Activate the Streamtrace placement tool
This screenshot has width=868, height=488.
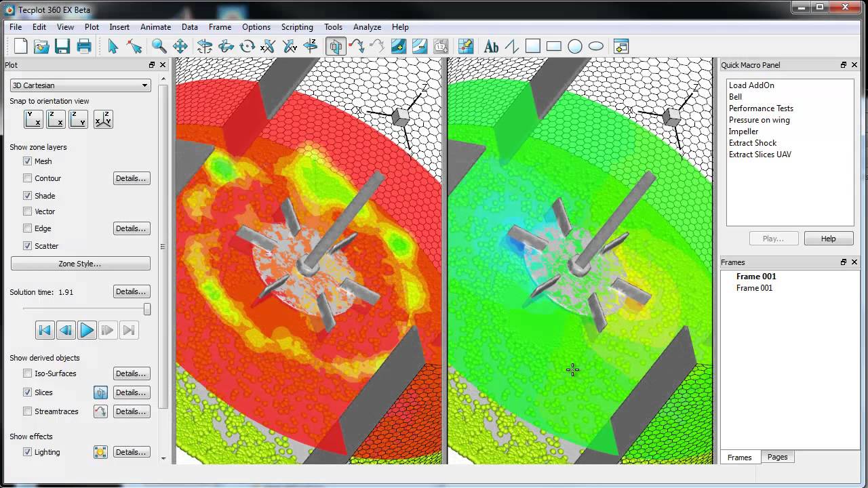point(357,46)
